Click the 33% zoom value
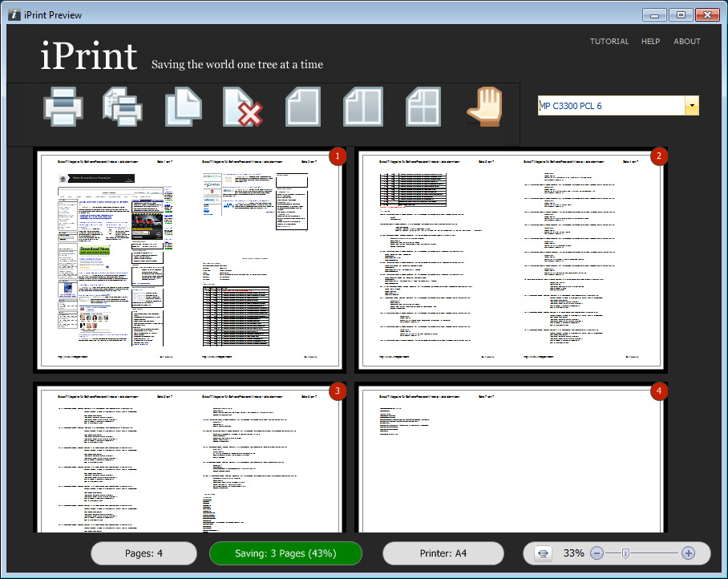This screenshot has height=579, width=728. [x=573, y=553]
